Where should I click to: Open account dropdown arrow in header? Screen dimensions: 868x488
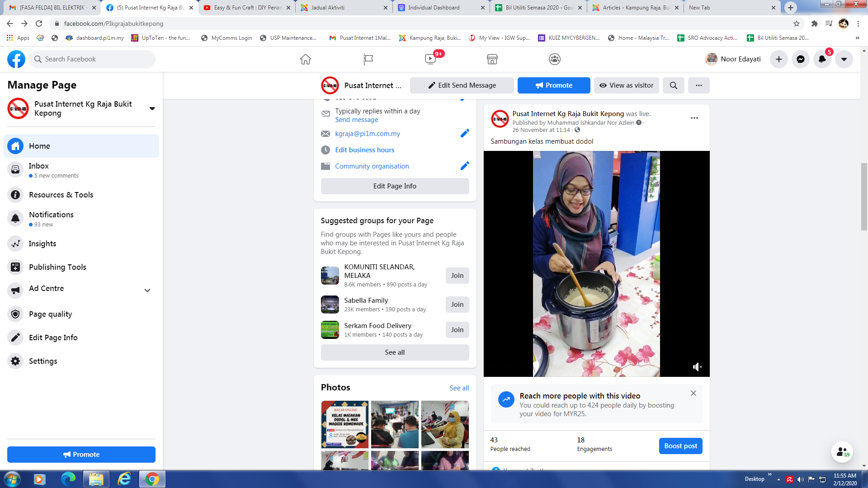(x=844, y=59)
